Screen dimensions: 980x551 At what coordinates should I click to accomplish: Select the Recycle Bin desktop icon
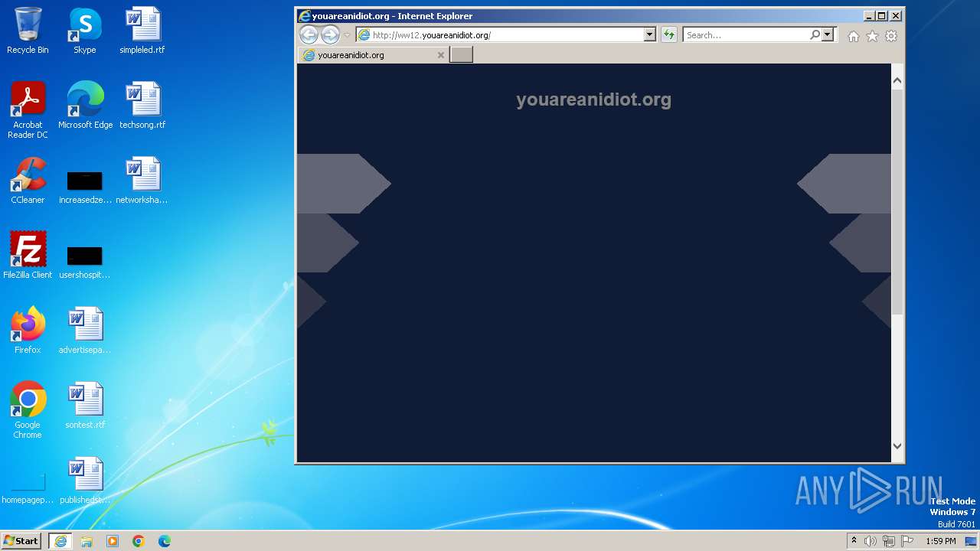28,31
